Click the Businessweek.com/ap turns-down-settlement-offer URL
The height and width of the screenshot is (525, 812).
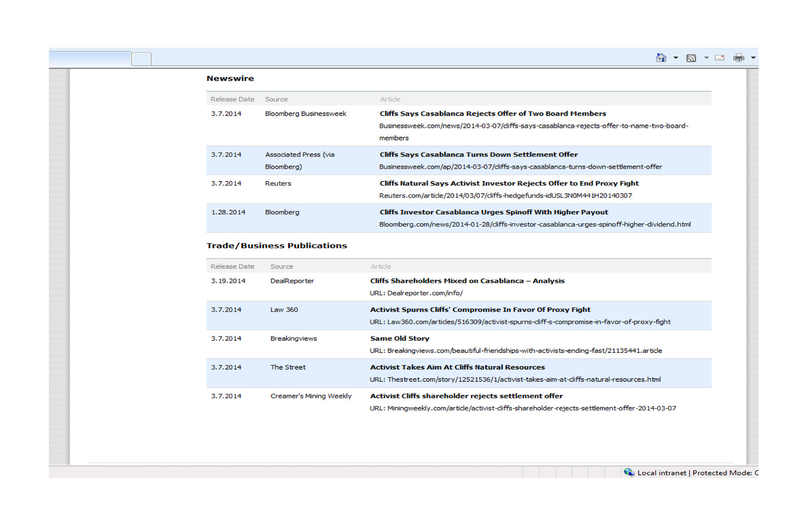tap(521, 167)
